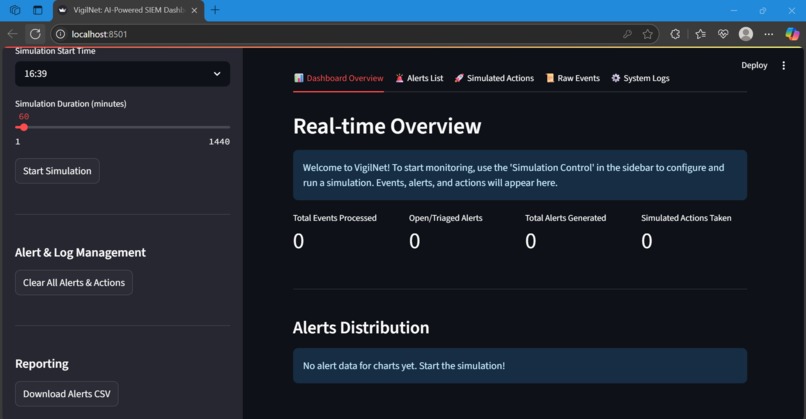
Task: Click the Simulated Actions Taken label
Action: (x=686, y=218)
